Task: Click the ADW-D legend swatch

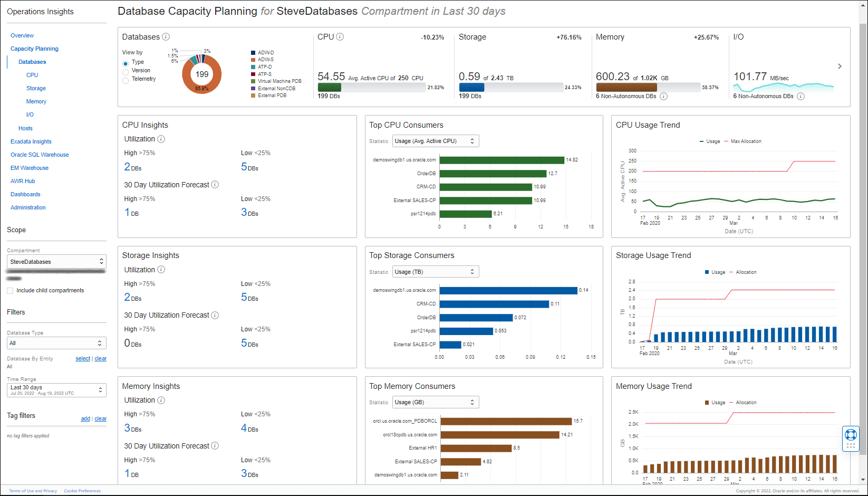Action: point(253,53)
